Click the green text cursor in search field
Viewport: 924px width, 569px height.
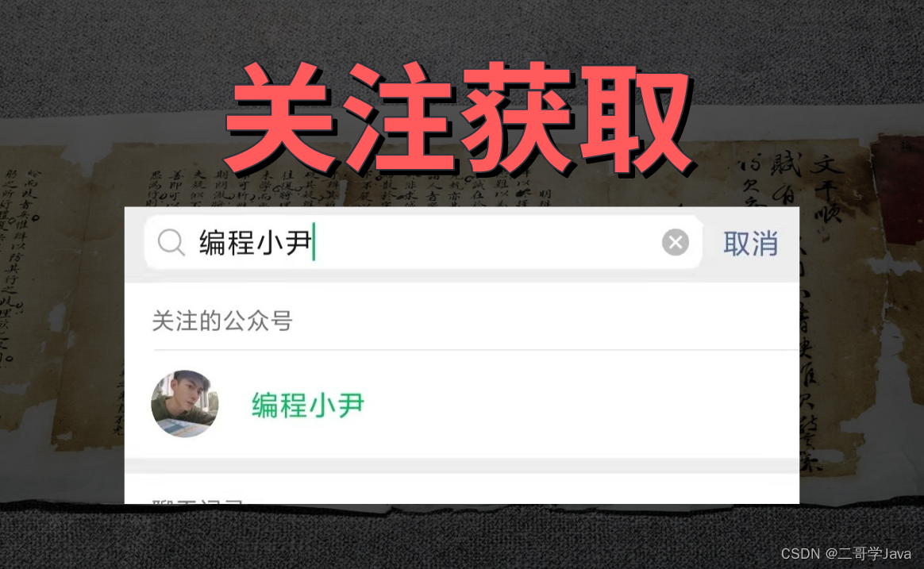point(314,241)
